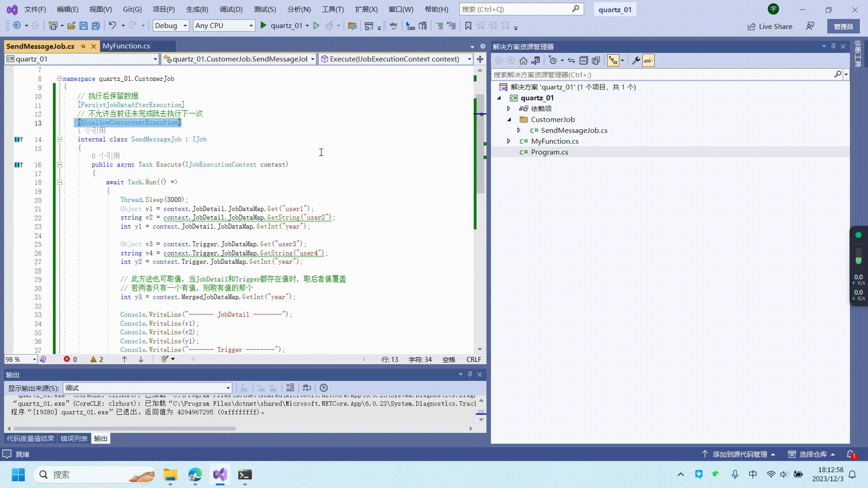
Task: Click the Solution Explorer Home icon
Action: pos(523,61)
